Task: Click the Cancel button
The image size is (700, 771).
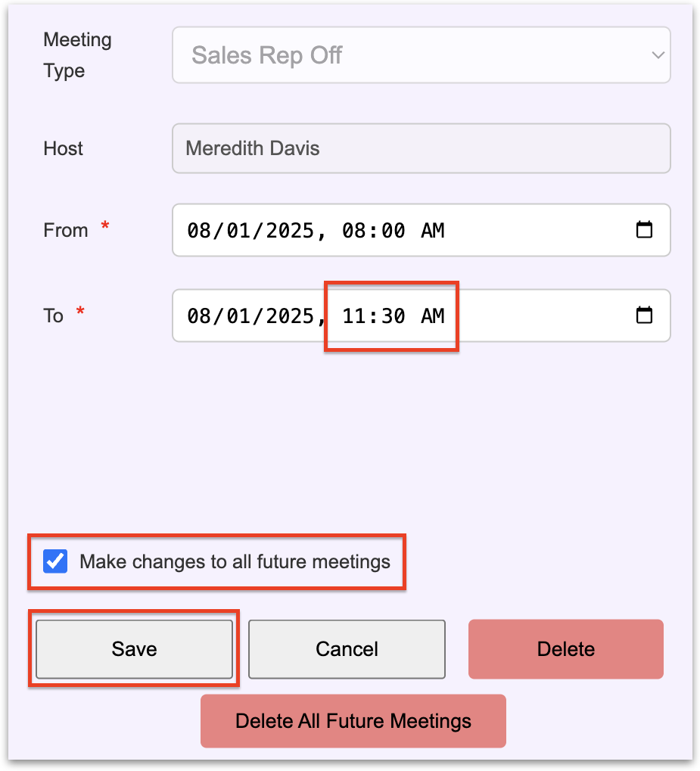Action: tap(347, 649)
